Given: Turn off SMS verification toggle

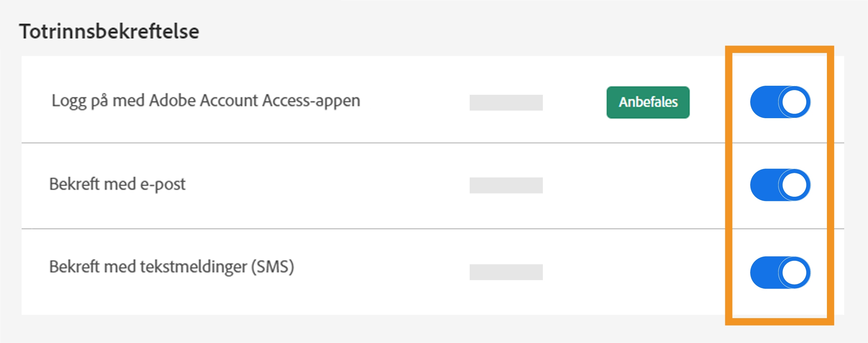Looking at the screenshot, I should [x=780, y=272].
